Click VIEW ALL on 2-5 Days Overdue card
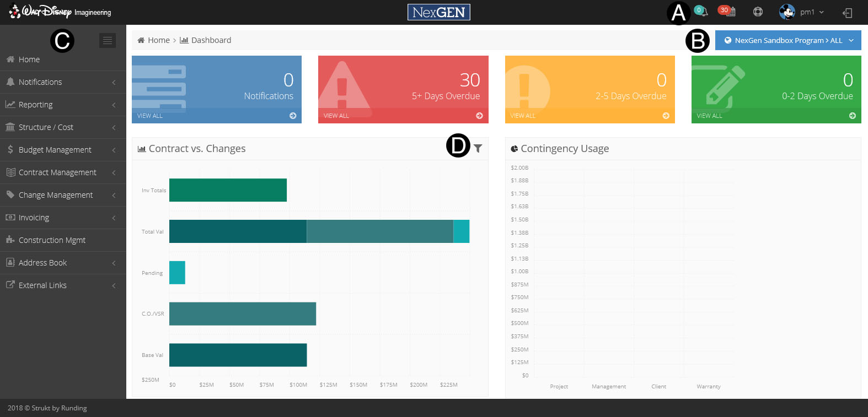Viewport: 868px width, 417px height. (523, 116)
